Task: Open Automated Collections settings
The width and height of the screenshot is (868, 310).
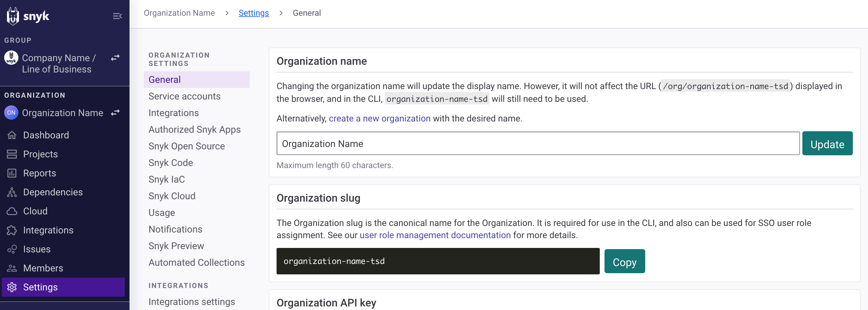Action: (196, 262)
